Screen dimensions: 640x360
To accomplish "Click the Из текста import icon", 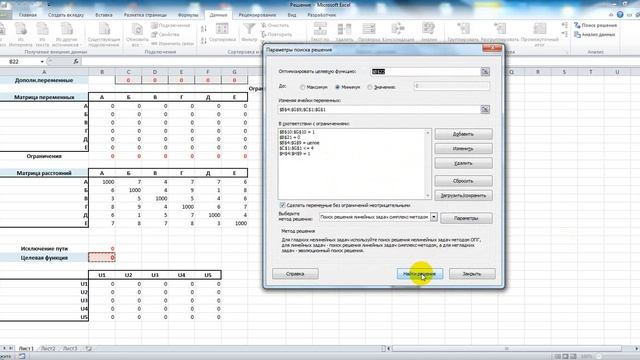I will click(42, 35).
